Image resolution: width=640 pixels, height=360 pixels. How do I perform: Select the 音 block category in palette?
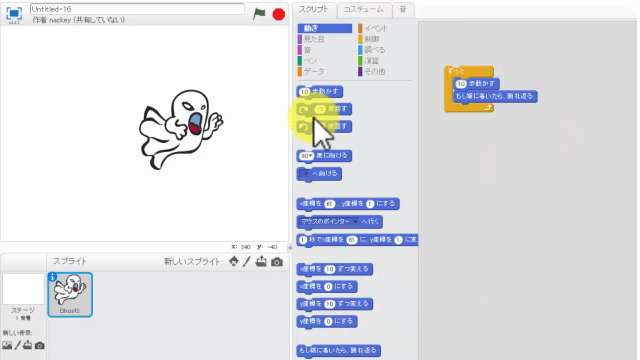(x=307, y=50)
